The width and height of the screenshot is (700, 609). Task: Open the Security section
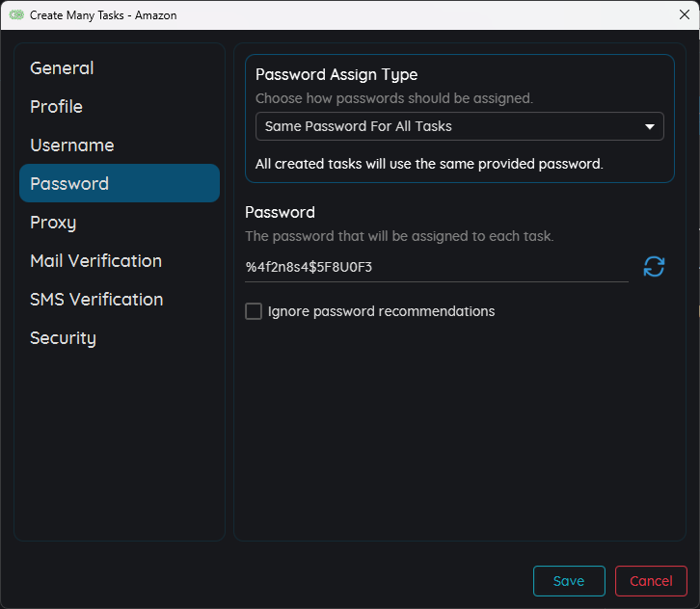[x=63, y=338]
